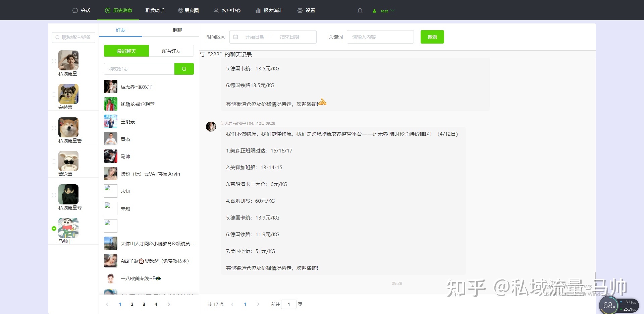
Task: Click the notification bell icon
Action: (360, 10)
